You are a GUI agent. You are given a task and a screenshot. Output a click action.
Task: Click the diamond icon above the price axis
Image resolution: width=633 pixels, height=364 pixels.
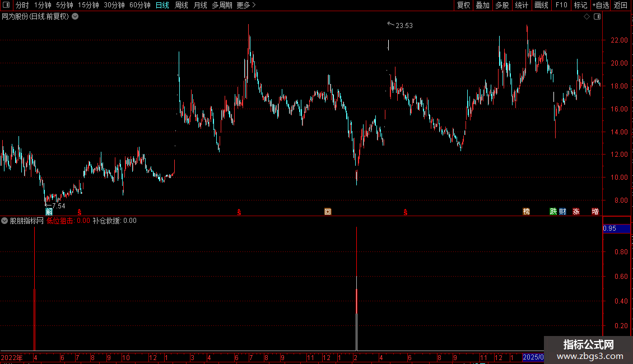(x=587, y=17)
